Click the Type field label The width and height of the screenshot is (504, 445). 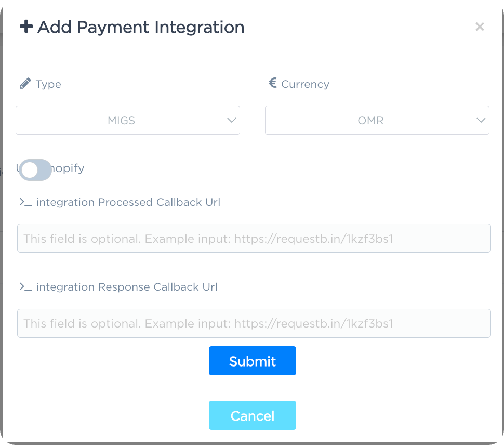(48, 84)
